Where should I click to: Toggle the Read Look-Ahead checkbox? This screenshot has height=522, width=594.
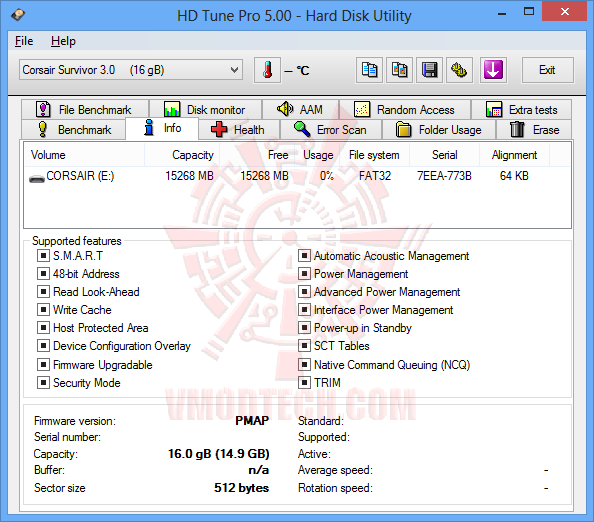tap(43, 292)
